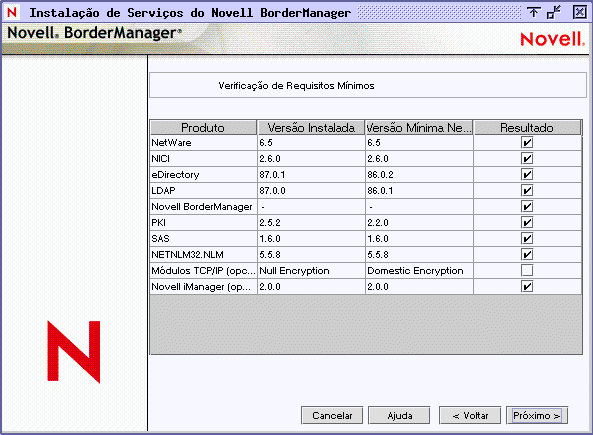Click the Produto column header
593x435 pixels.
point(203,127)
